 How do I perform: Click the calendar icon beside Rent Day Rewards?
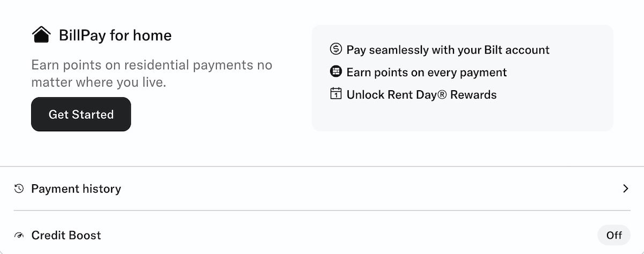point(335,95)
